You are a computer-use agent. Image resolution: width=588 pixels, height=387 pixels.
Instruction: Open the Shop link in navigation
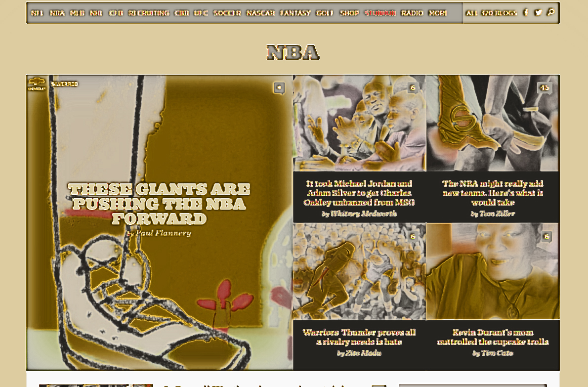(349, 13)
